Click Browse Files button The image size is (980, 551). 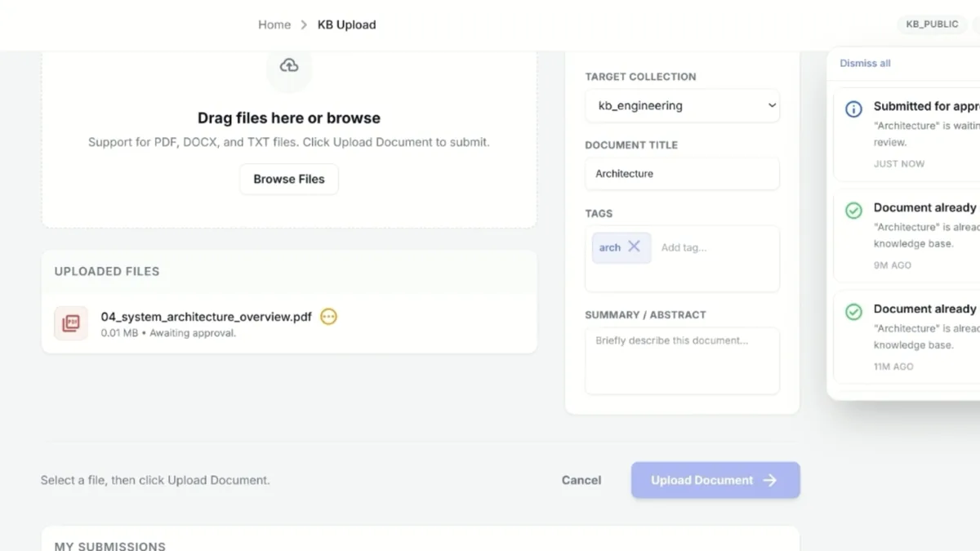point(289,179)
